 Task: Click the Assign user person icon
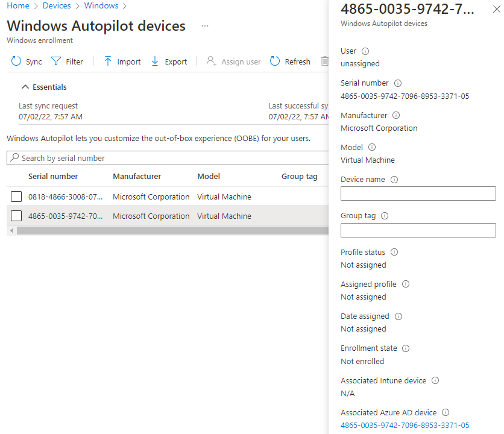(x=211, y=61)
